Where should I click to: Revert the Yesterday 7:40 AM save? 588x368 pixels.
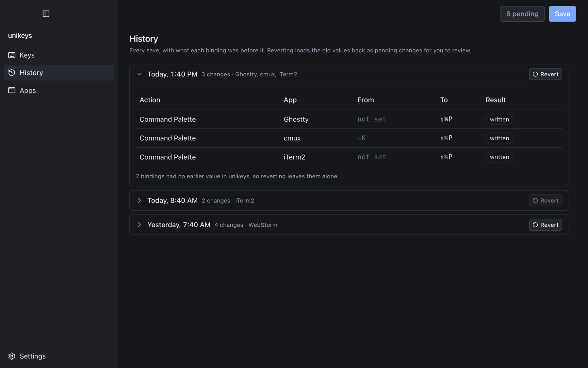click(545, 225)
